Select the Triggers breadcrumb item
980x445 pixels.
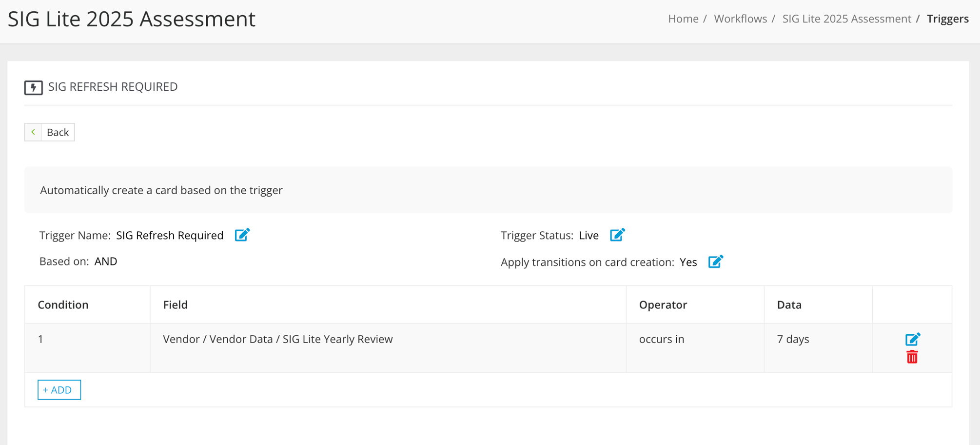947,19
